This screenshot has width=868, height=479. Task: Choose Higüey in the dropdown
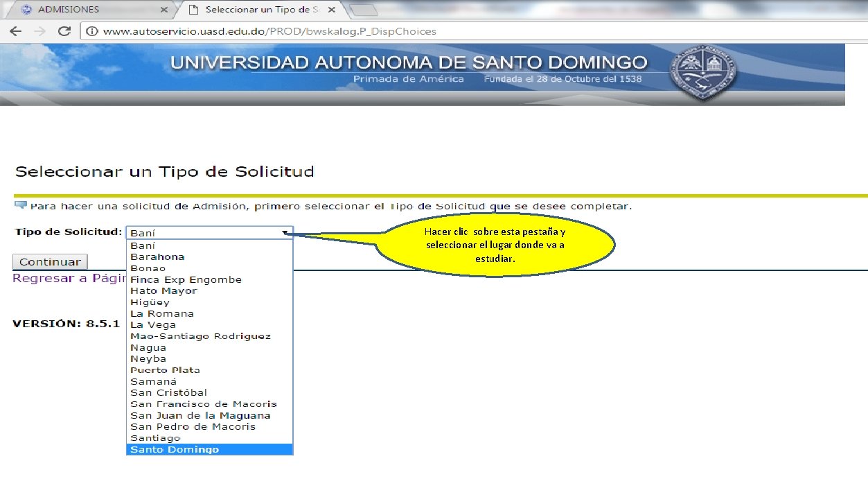(210, 302)
